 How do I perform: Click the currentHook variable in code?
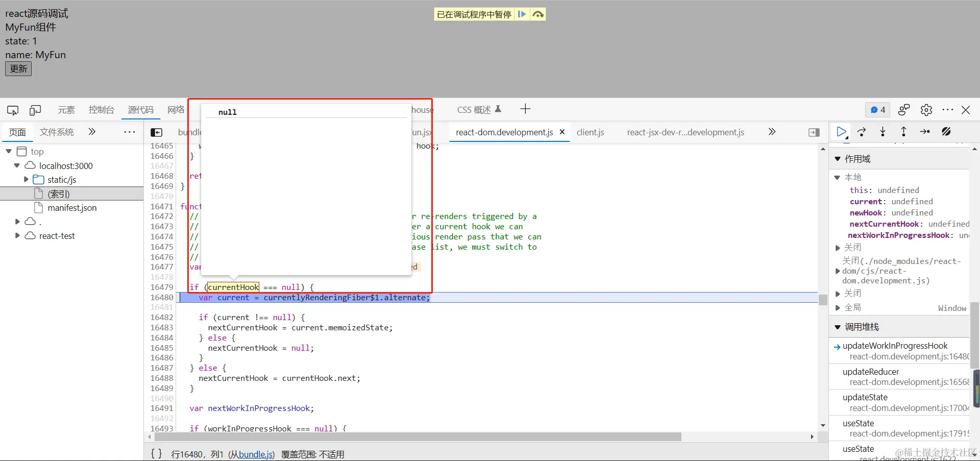pos(233,287)
